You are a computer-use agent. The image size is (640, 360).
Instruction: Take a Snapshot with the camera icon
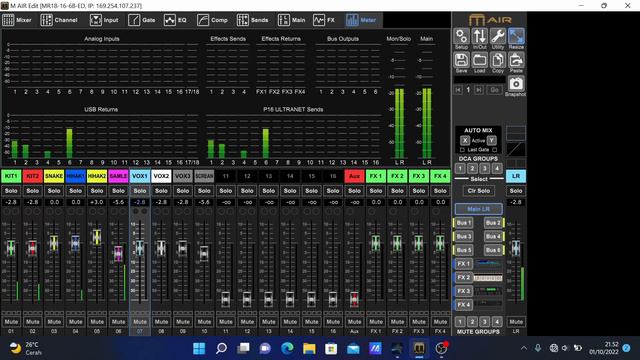(x=516, y=84)
